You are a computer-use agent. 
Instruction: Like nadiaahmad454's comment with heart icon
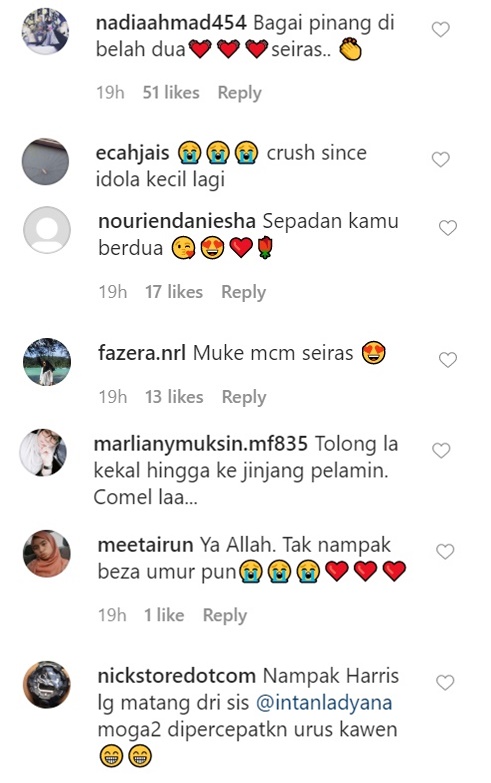[x=441, y=29]
